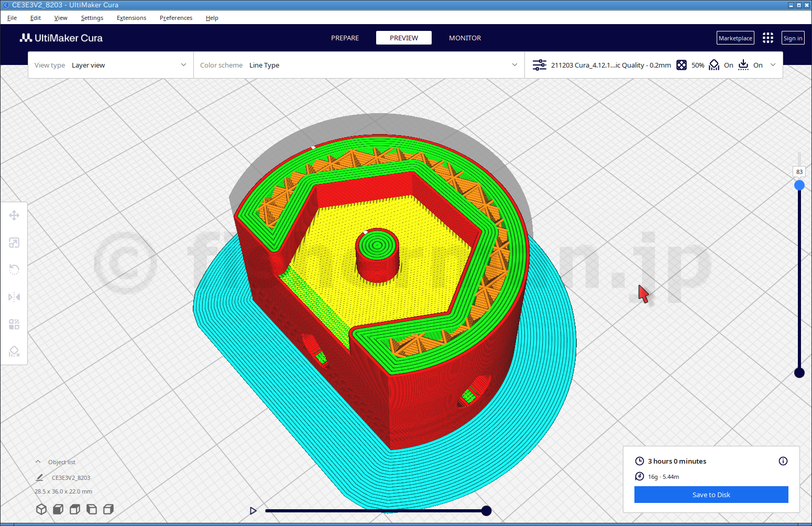Click the infill density icon
The height and width of the screenshot is (526, 812).
point(682,65)
